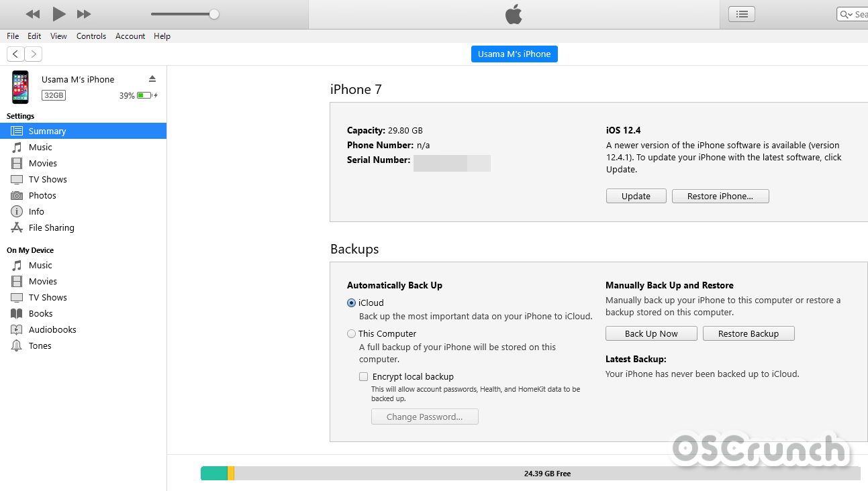
Task: Open TV Shows under Settings
Action: [48, 179]
